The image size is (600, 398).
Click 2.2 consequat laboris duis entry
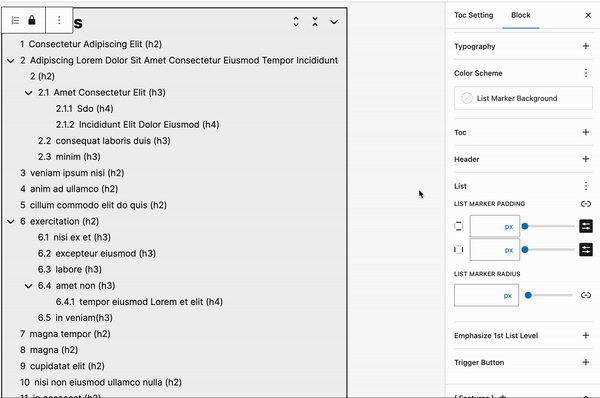pyautogui.click(x=104, y=141)
